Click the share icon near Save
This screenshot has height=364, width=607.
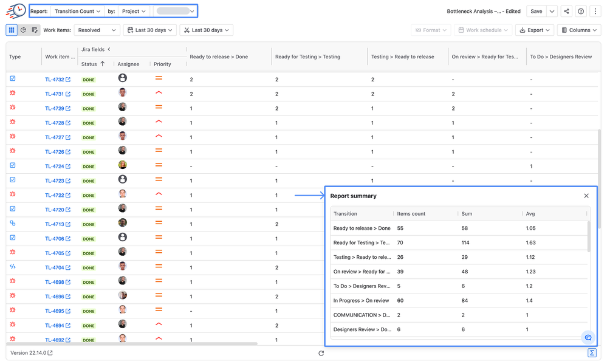click(x=566, y=11)
